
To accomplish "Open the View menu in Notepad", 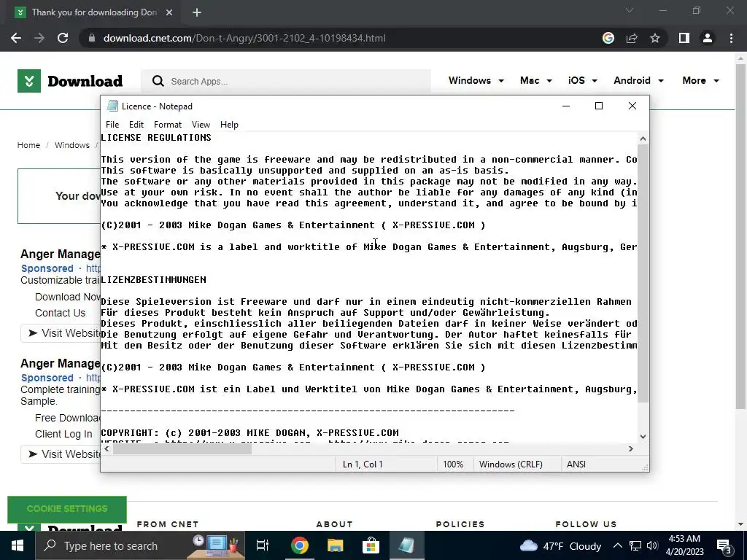I will 201,124.
